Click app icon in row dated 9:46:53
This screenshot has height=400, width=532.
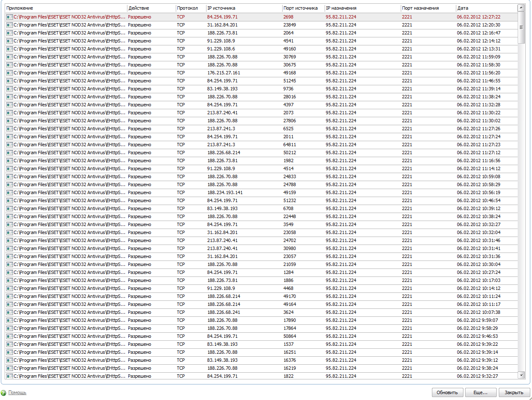(10, 337)
